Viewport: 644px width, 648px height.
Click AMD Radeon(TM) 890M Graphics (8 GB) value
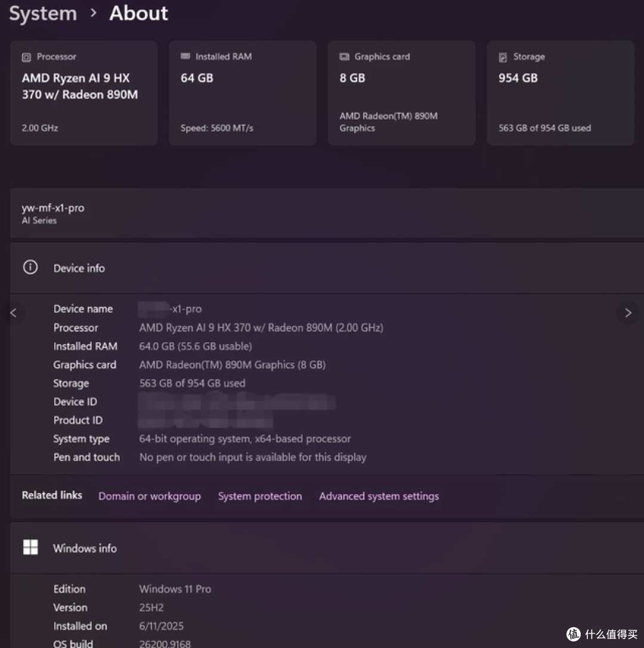pos(233,365)
